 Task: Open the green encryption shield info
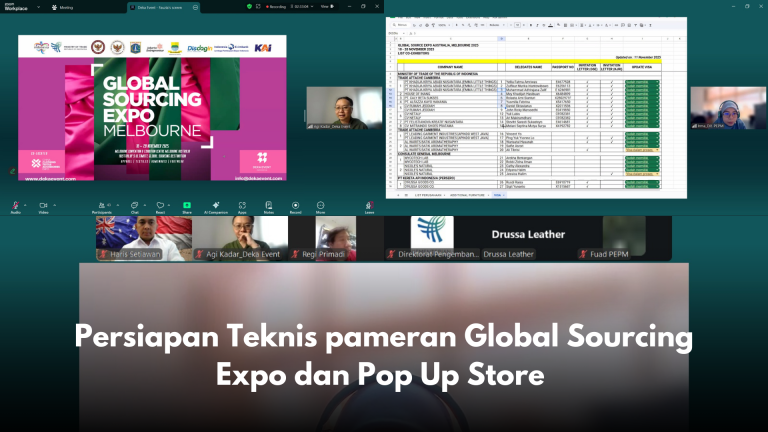(x=249, y=7)
